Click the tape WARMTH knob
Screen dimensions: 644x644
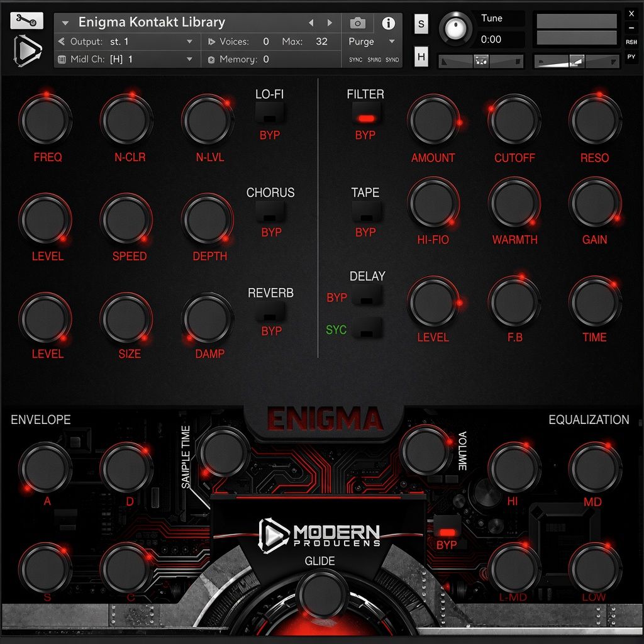click(x=514, y=203)
